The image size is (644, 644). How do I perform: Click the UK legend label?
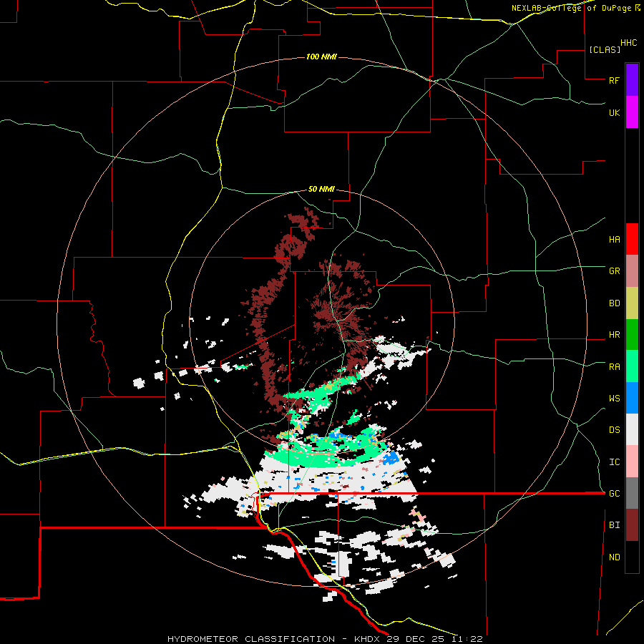pos(614,112)
